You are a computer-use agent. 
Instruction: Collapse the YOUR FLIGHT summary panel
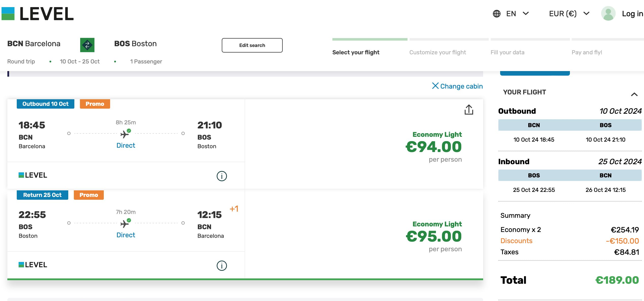(x=634, y=94)
